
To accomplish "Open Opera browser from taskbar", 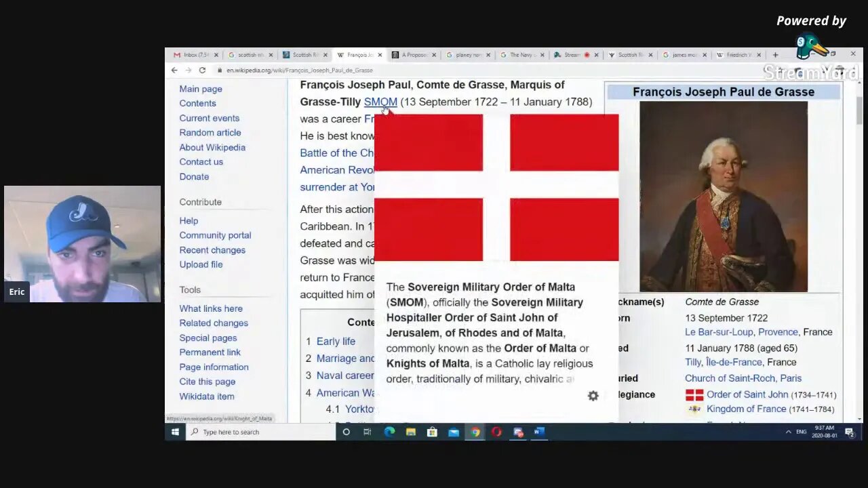I will point(496,432).
